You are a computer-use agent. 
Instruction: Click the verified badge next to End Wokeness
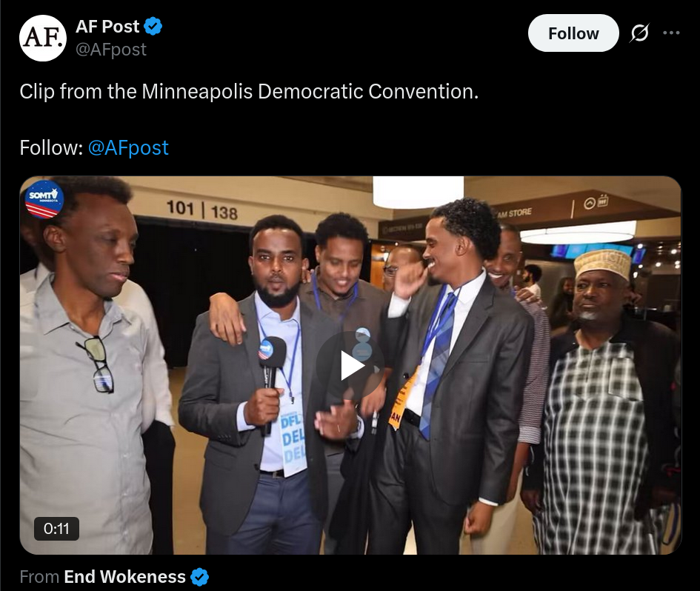tap(199, 577)
